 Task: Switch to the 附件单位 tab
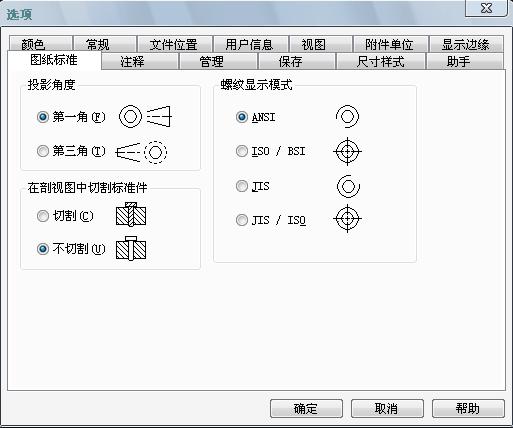click(391, 44)
